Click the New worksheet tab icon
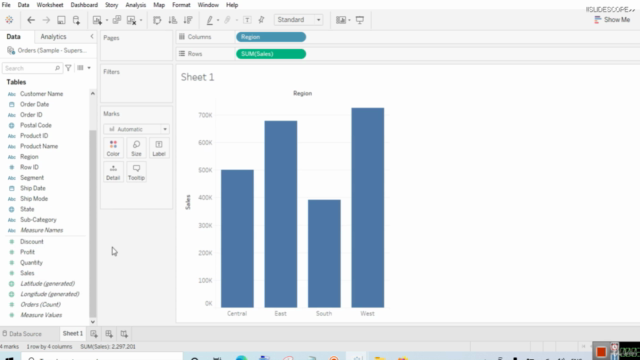Screen dimensions: 640x360 (94, 334)
